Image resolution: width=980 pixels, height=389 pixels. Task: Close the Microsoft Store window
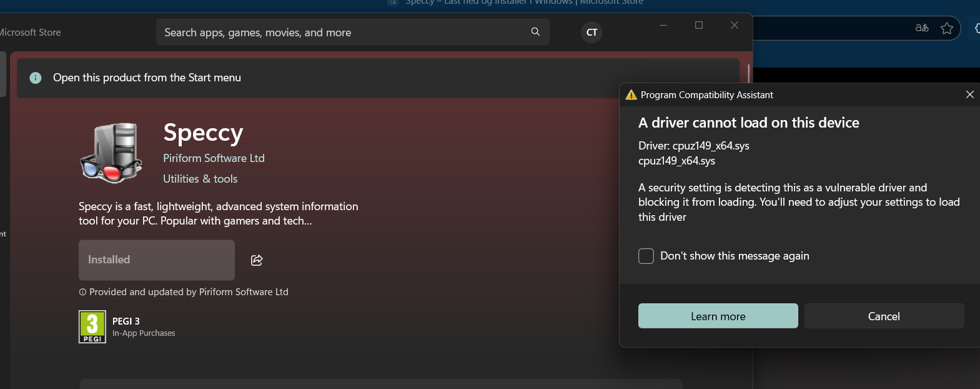(x=735, y=25)
